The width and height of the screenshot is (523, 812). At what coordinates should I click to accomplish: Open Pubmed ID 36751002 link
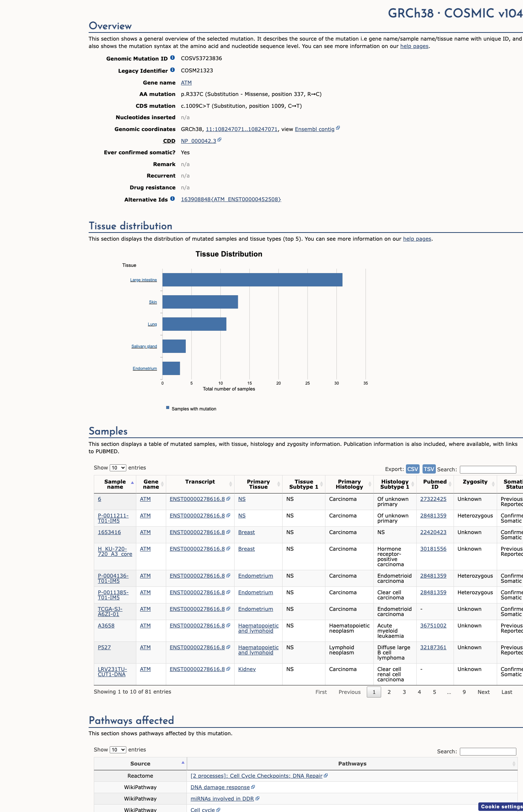click(433, 626)
